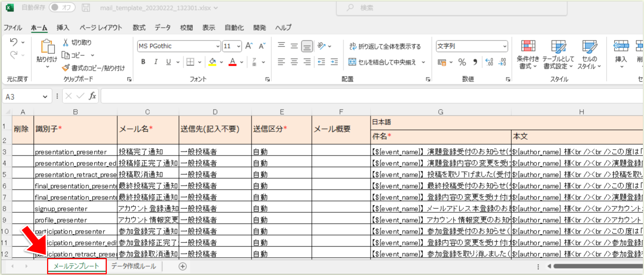The height and width of the screenshot is (275, 644).
Task: Open the Help (ヘルプ) tab
Action: 283,28
